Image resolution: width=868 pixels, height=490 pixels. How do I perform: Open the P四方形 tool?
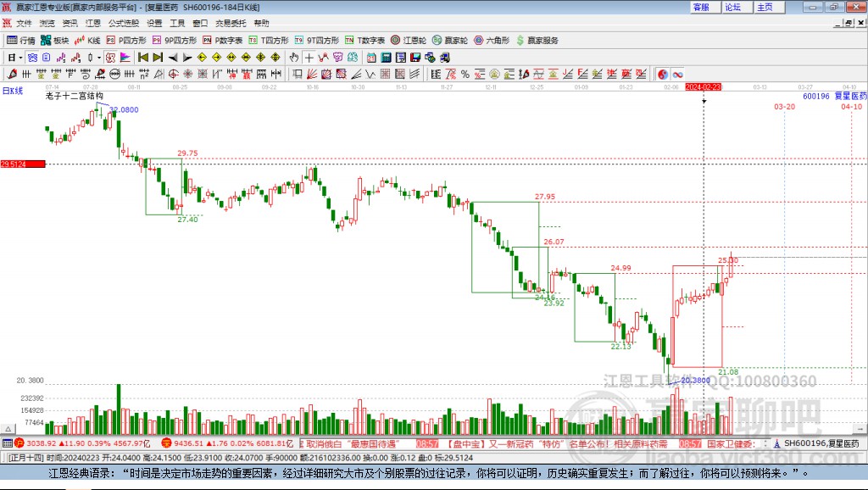[x=126, y=41]
